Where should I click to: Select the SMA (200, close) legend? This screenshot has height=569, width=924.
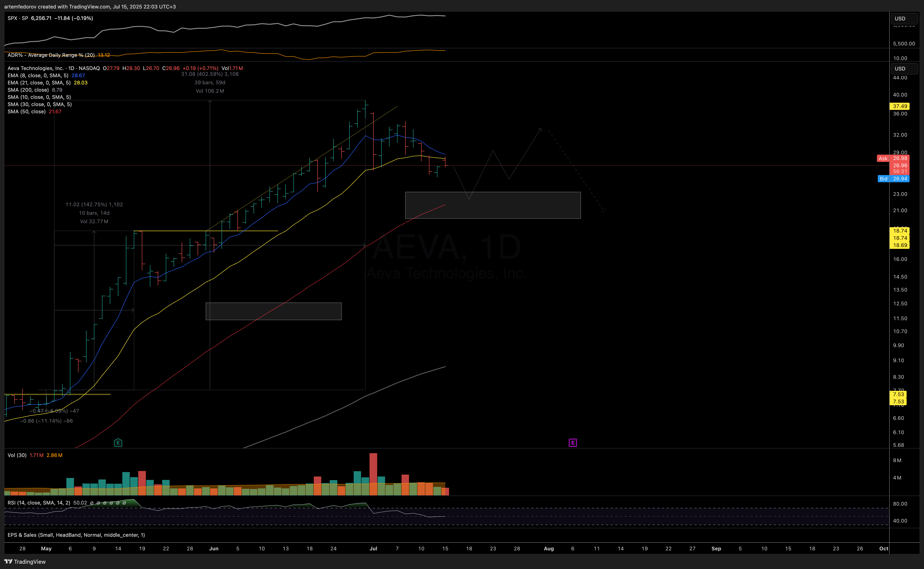point(28,90)
